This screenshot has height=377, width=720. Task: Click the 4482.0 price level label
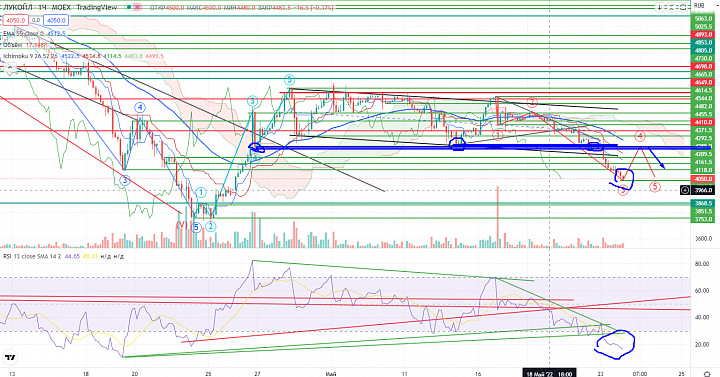[703, 106]
